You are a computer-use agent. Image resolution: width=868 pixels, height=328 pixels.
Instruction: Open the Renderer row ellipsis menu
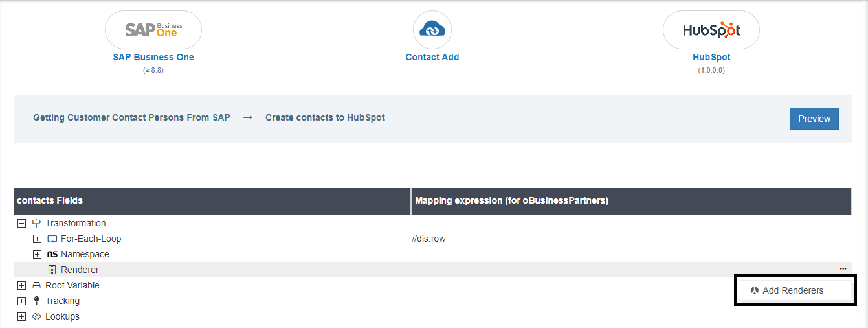843,268
